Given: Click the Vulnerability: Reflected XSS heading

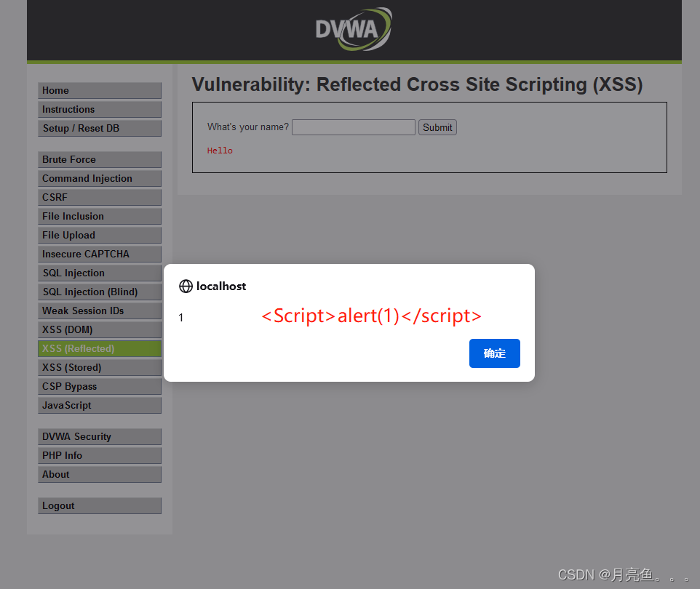Looking at the screenshot, I should click(x=417, y=84).
